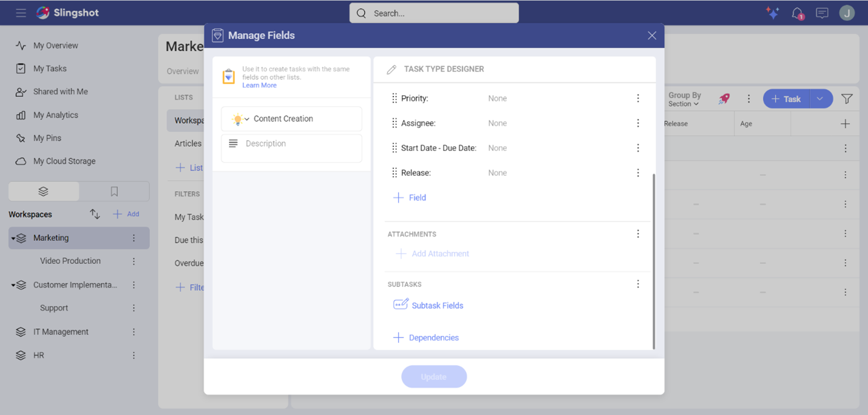
Task: Select Support under Customer Implementation
Action: [54, 308]
